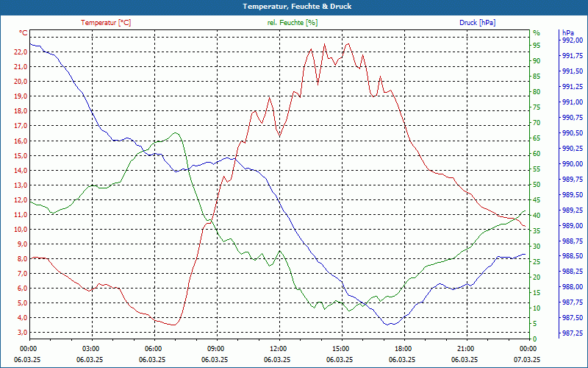588x368 pixels.
Task: Click the '16,0' temperature axis value
Action: tap(21, 141)
